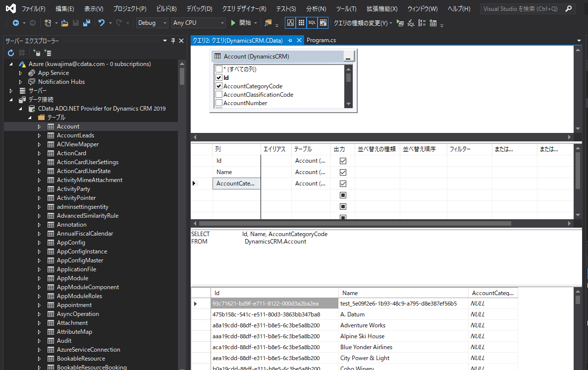The width and height of the screenshot is (588, 370).
Task: Check the AccountClassificationCode checkbox
Action: click(x=219, y=95)
